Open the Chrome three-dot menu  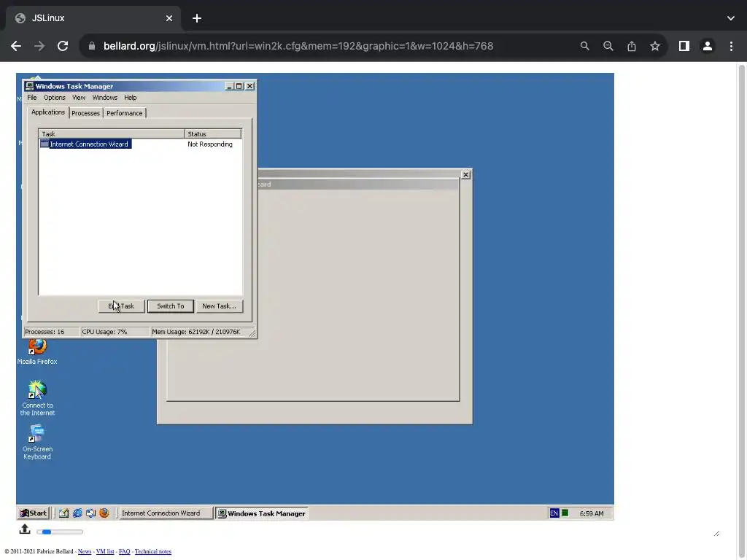(x=731, y=46)
